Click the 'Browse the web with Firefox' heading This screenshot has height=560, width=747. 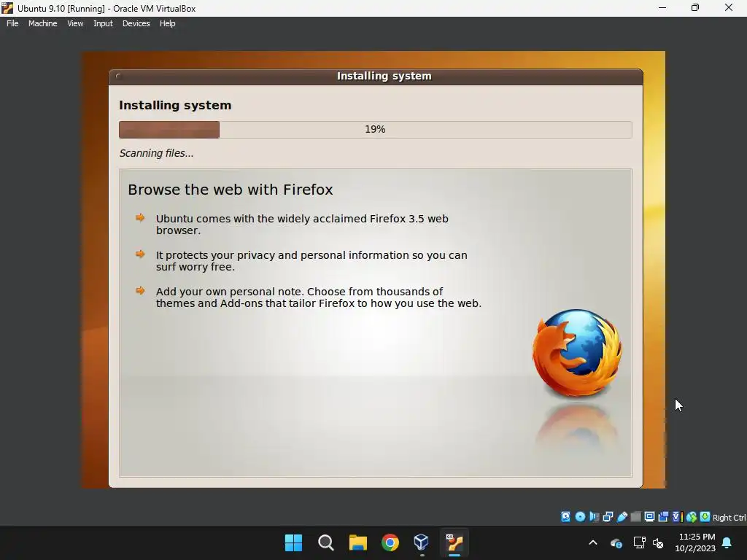[230, 190]
